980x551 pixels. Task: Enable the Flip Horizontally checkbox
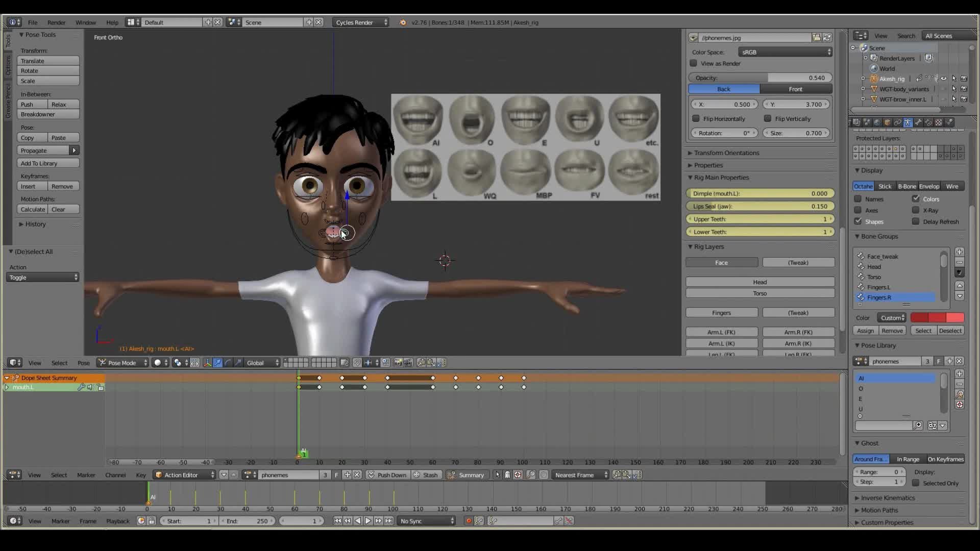pyautogui.click(x=696, y=118)
